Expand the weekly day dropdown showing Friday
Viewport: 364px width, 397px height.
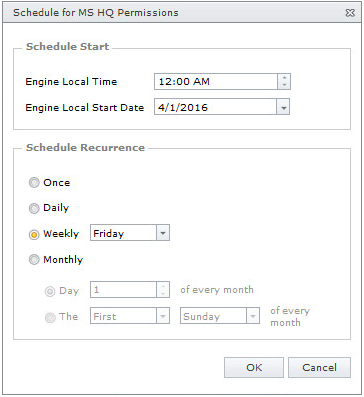163,233
